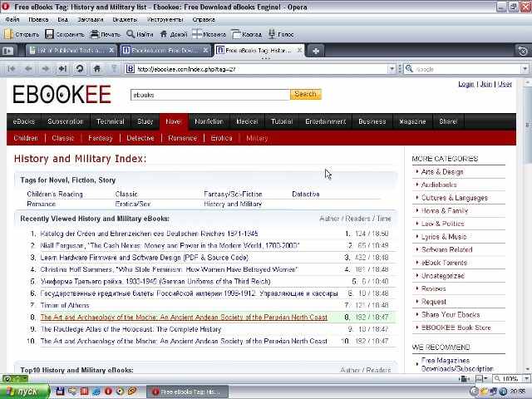Open eBook Torrents category

pos(444,263)
